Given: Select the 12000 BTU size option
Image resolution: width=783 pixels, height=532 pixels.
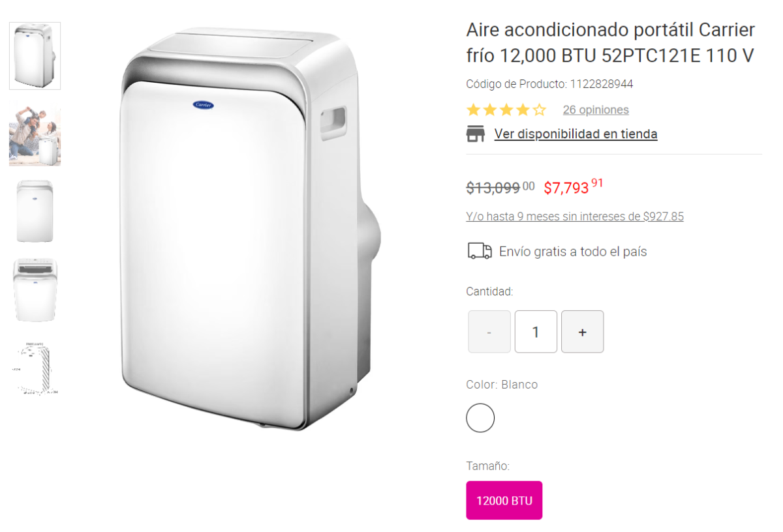Looking at the screenshot, I should (x=504, y=501).
